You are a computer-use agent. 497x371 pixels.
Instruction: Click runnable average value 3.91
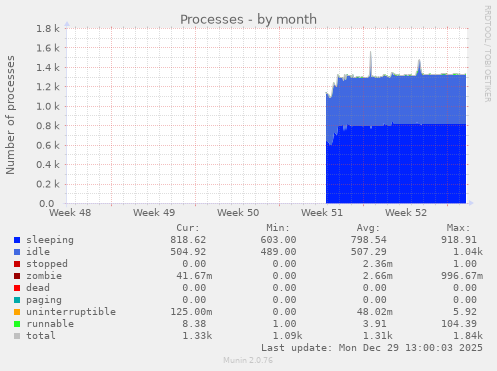[375, 324]
